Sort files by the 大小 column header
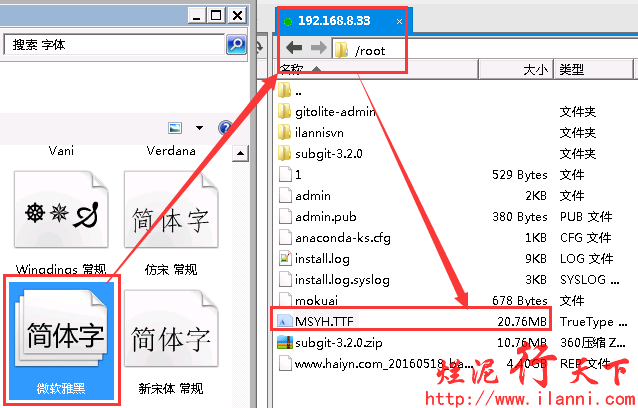Image resolution: width=638 pixels, height=408 pixels. pos(516,69)
